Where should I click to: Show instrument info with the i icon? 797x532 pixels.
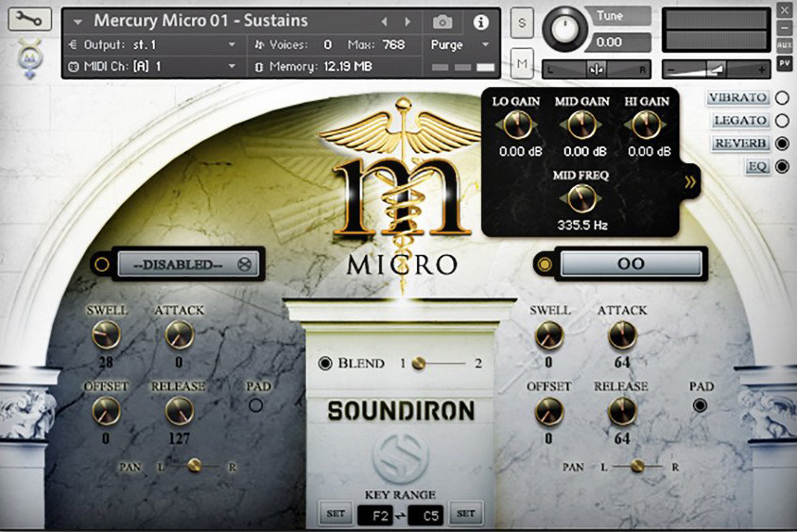(481, 22)
